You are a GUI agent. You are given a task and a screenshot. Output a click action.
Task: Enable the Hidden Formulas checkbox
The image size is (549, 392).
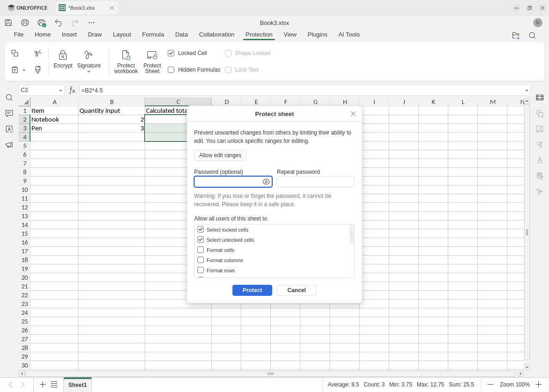tap(171, 70)
